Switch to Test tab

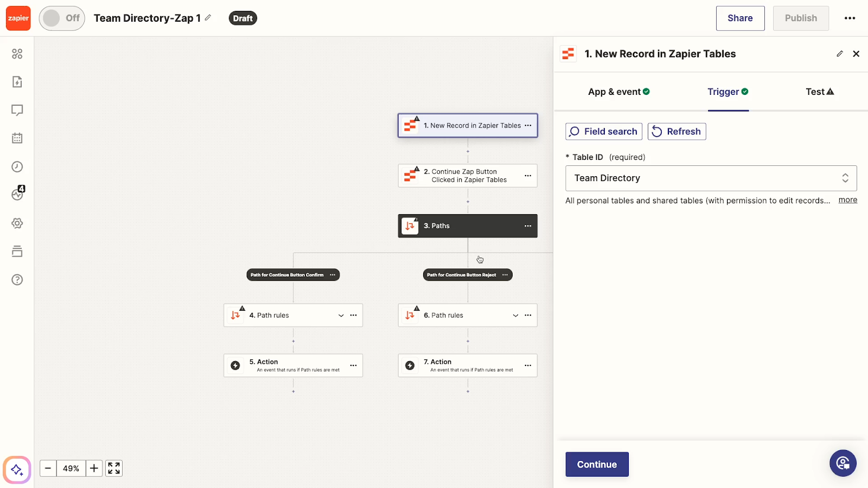click(x=820, y=92)
